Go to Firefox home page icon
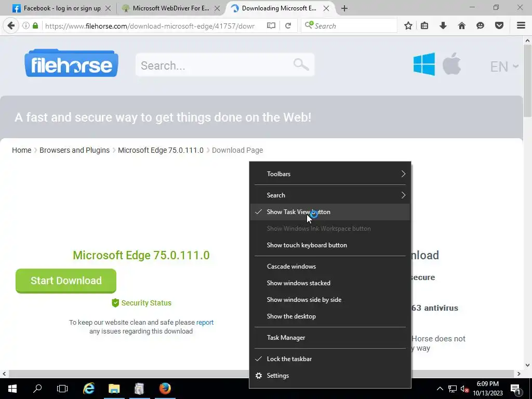 pos(462,25)
